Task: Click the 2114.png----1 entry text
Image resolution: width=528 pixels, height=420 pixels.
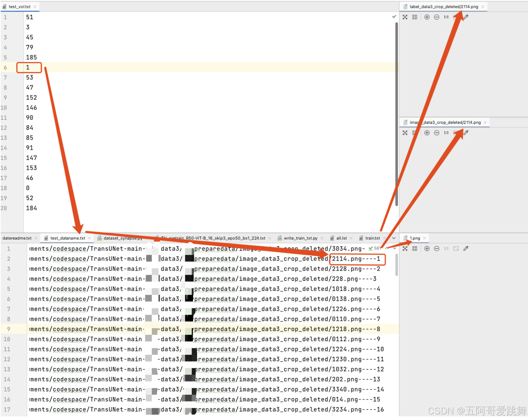Action: coord(356,259)
